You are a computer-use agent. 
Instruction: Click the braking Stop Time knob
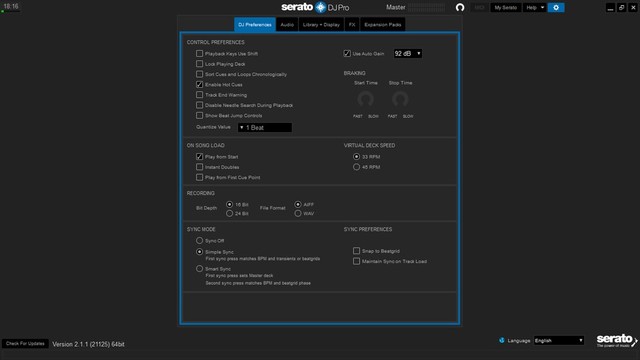click(x=400, y=99)
